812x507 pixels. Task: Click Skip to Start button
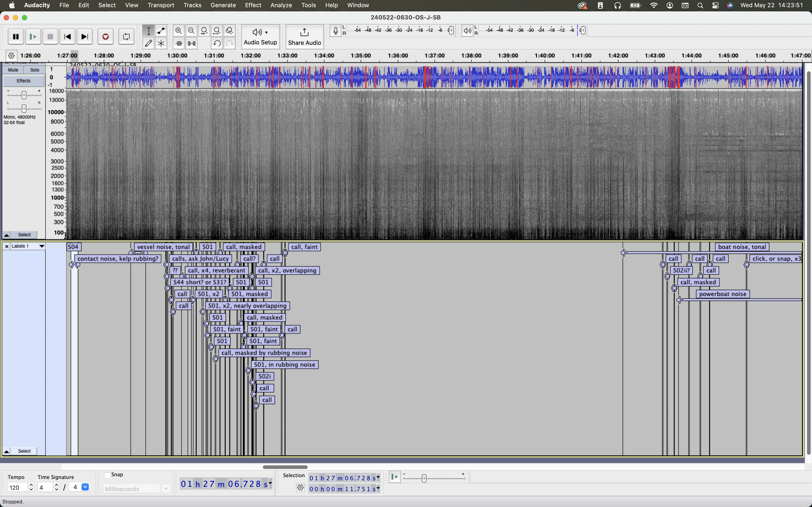click(67, 37)
